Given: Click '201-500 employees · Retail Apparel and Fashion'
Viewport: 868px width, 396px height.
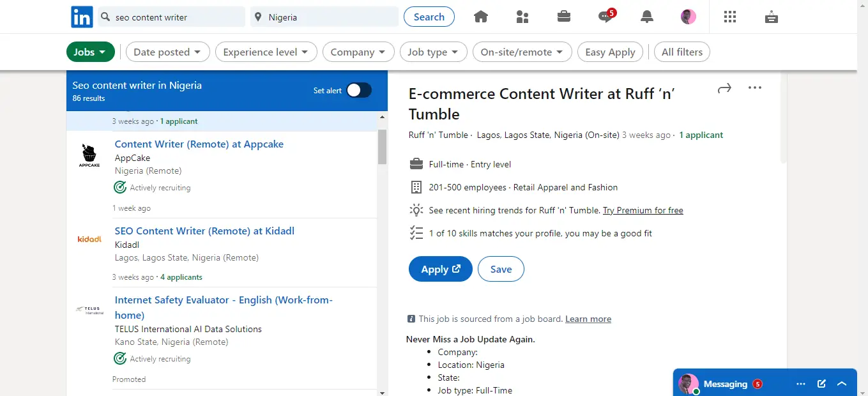Looking at the screenshot, I should 523,187.
